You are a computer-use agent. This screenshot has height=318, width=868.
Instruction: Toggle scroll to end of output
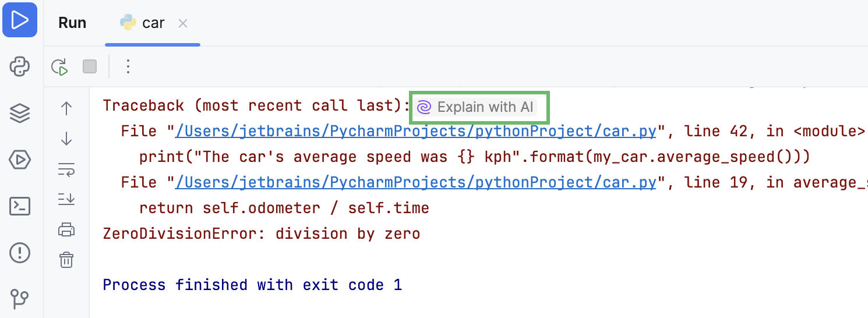[66, 200]
